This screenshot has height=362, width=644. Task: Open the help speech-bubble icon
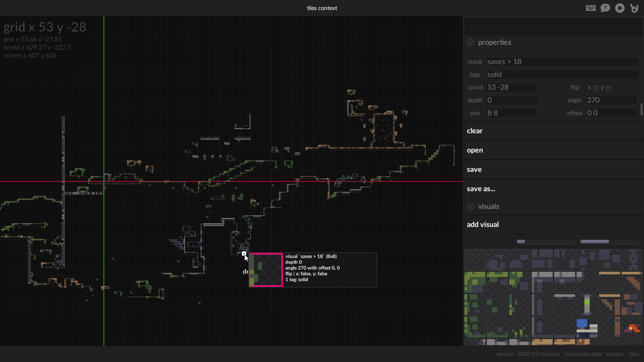pos(605,8)
